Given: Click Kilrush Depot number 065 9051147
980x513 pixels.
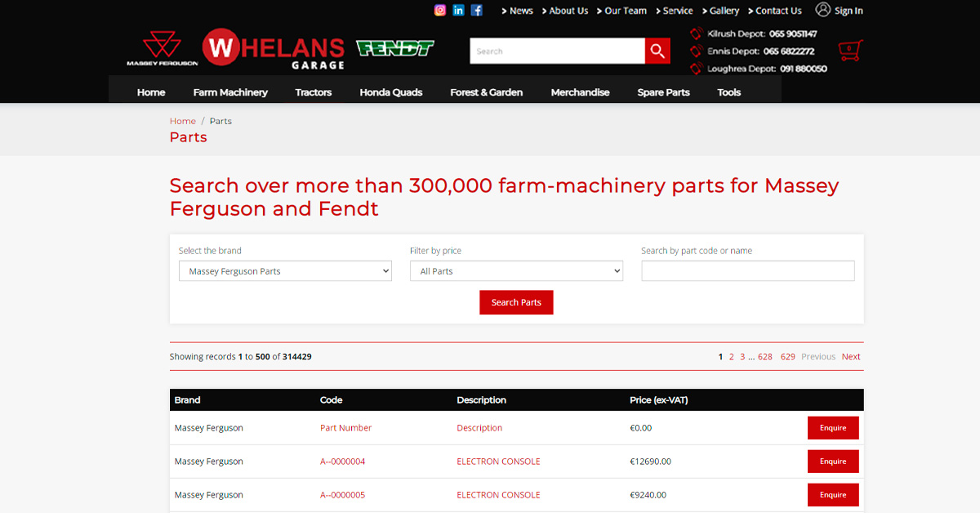Looking at the screenshot, I should pyautogui.click(x=793, y=33).
